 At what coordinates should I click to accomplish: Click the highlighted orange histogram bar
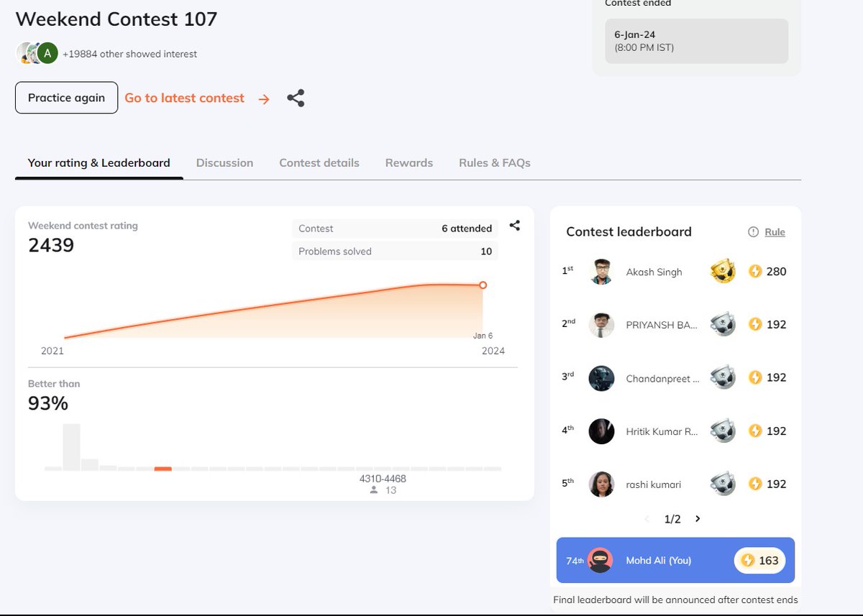(x=163, y=469)
